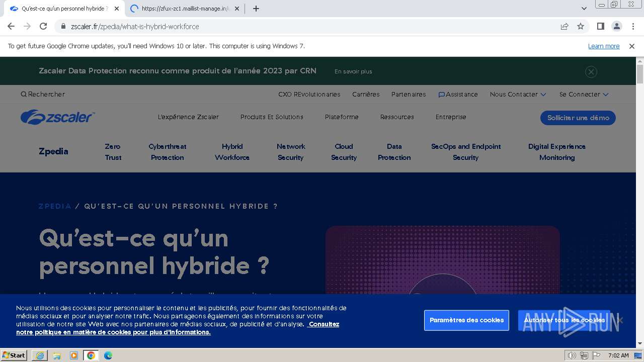
Task: Open the Carrières link
Action: (366, 94)
